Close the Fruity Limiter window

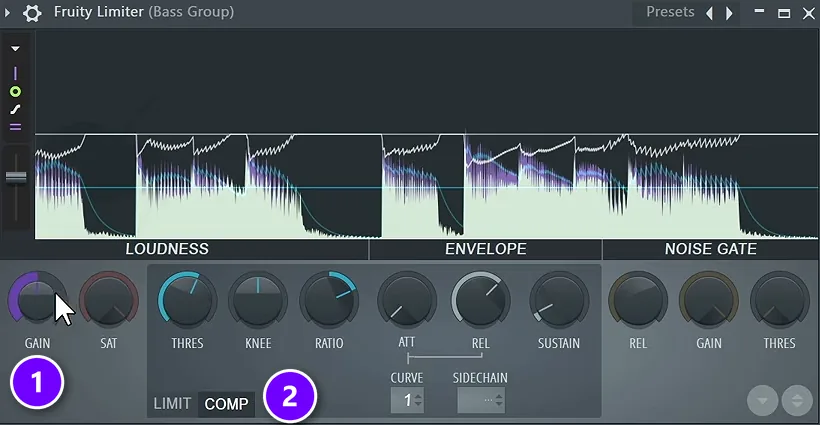click(808, 13)
